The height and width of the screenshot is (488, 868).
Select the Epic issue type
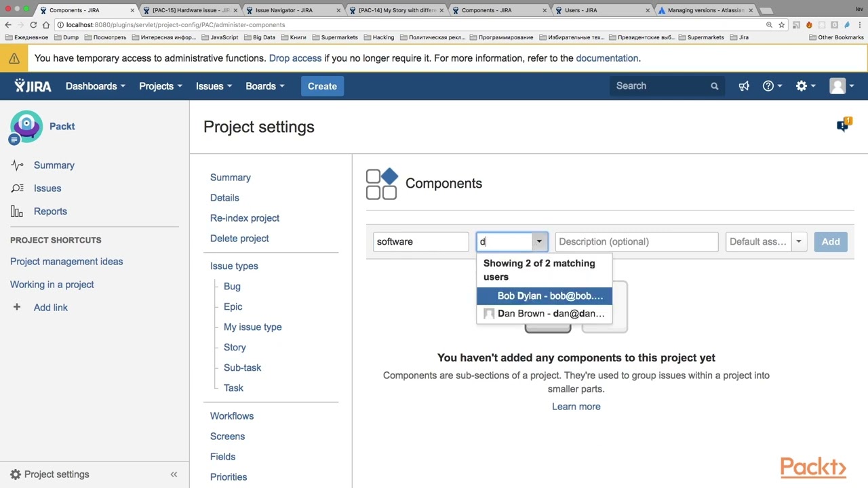click(x=233, y=307)
